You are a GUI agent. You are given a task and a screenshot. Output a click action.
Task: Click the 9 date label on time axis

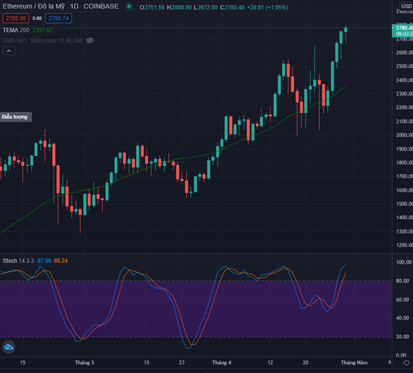389,363
